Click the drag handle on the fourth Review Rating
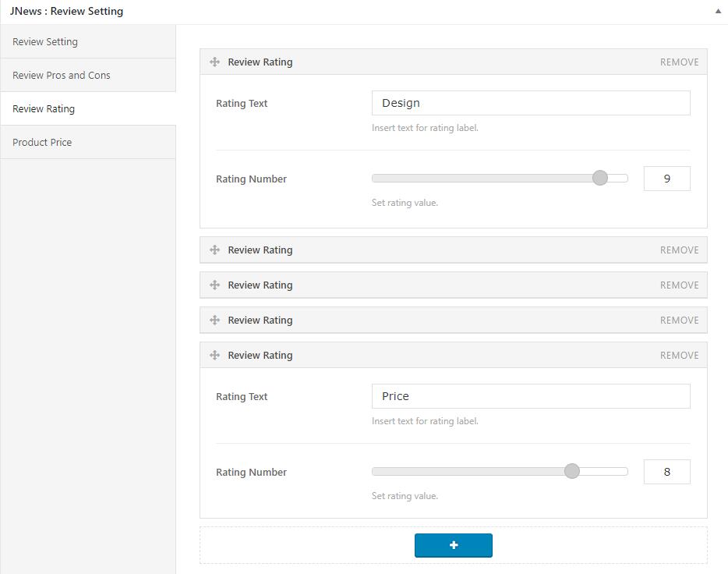The image size is (728, 574). (x=214, y=321)
